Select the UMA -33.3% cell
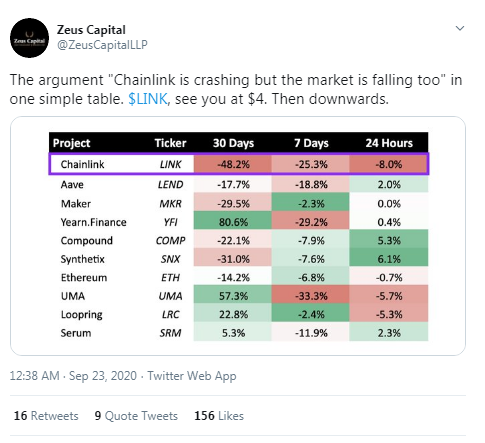485x443 pixels. pos(311,296)
